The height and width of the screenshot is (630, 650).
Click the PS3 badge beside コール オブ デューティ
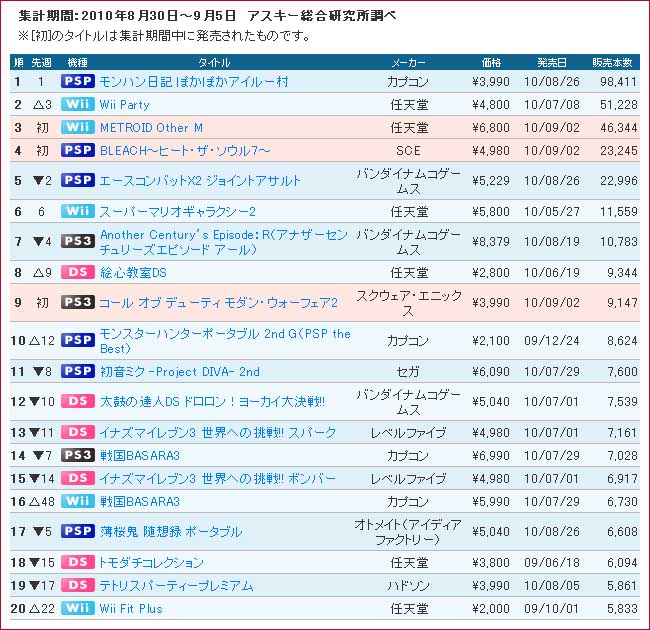pyautogui.click(x=78, y=302)
